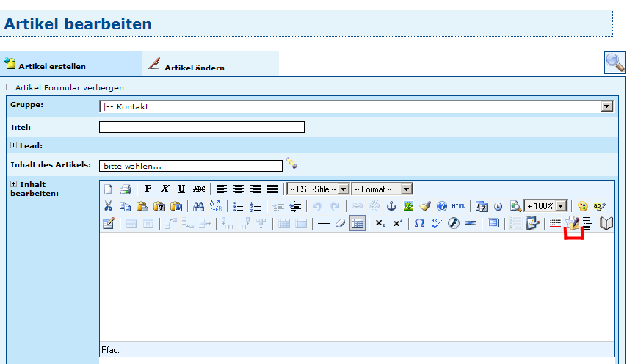Screen dimensions: 627x364
Task: Open the 100% zoom level selector
Action: 545,206
